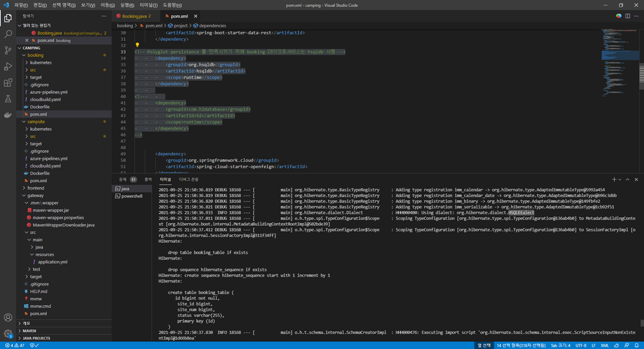Viewport: 644px width, 349px height.
Task: Close the terminal panel with the X icon
Action: (x=636, y=180)
